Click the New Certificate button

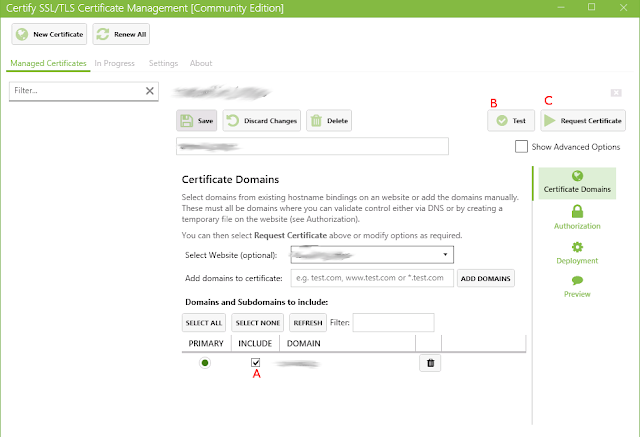pos(49,34)
